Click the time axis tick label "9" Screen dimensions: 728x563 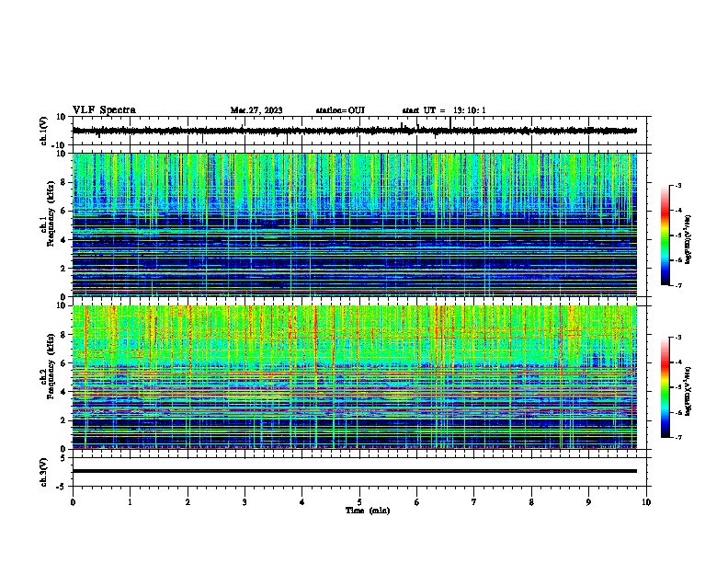click(x=588, y=502)
